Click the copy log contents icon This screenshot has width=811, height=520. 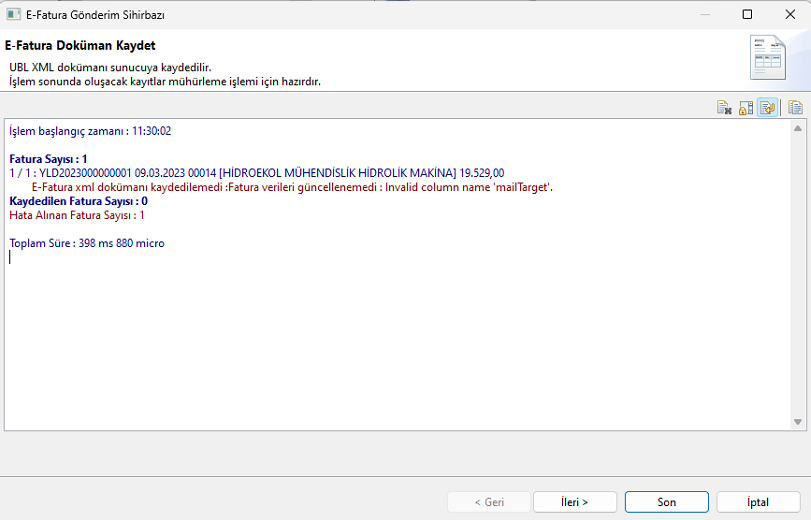point(796,108)
